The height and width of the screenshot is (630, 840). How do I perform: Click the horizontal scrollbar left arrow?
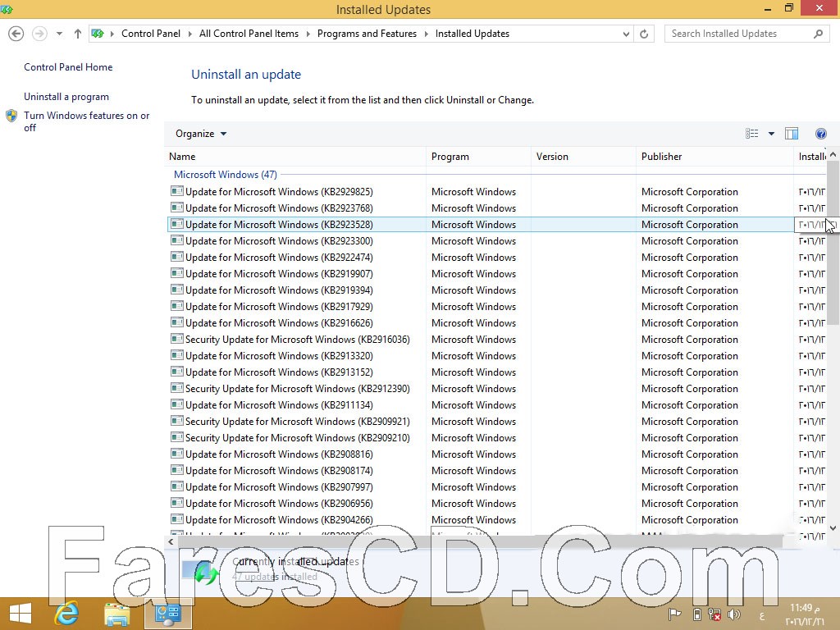pos(171,542)
